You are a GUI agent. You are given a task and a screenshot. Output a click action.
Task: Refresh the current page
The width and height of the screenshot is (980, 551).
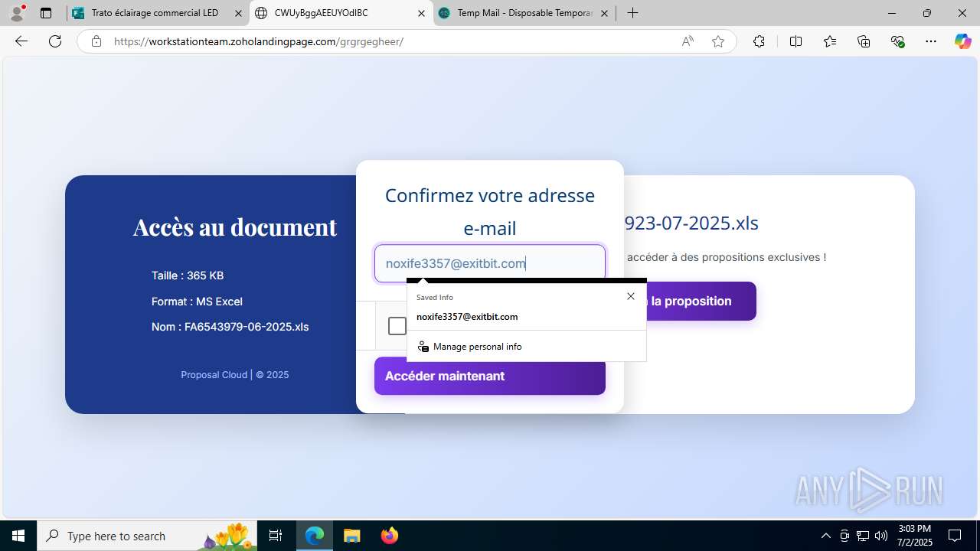[x=55, y=41]
